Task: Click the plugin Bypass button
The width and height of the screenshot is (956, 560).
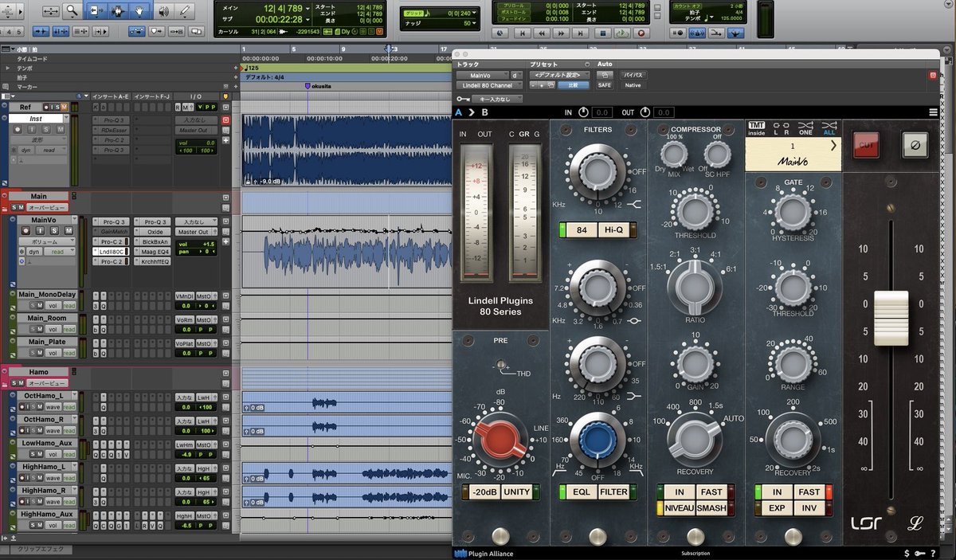Action: coord(633,75)
